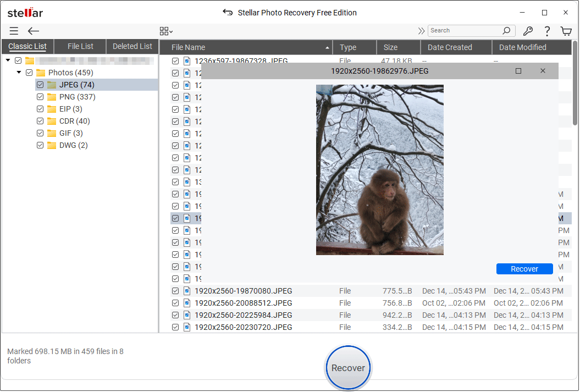The width and height of the screenshot is (580, 392).
Task: Select the EIP (3) folder icon
Action: (52, 109)
